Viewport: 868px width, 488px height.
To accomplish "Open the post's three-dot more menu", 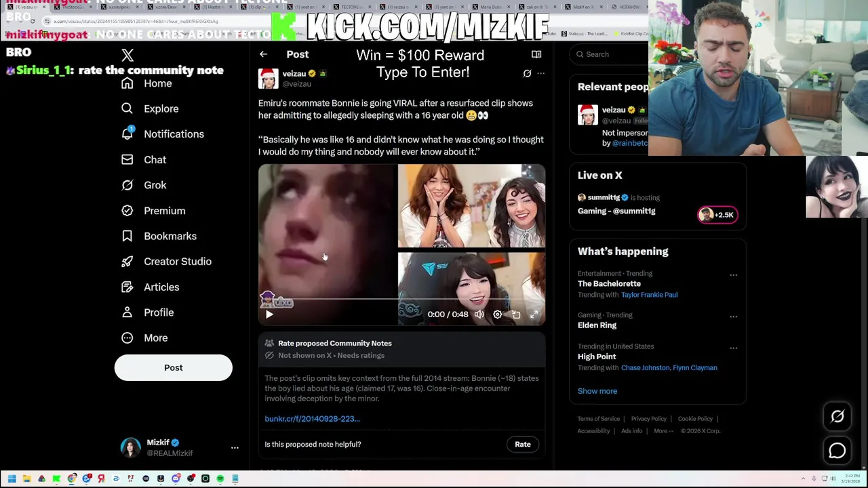I will point(540,73).
